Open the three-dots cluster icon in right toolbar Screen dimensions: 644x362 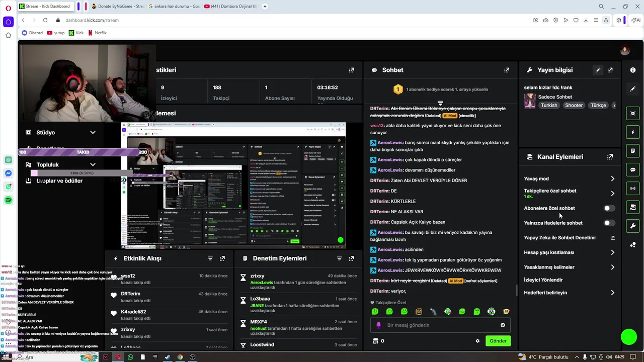633,245
